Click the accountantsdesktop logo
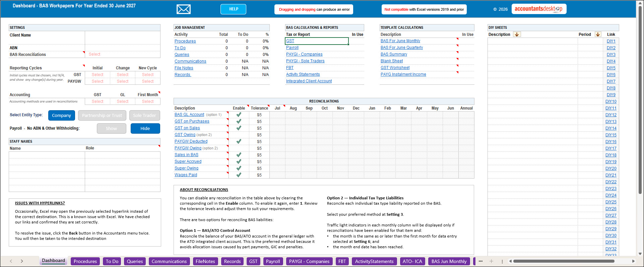The image size is (644, 267). [x=539, y=9]
